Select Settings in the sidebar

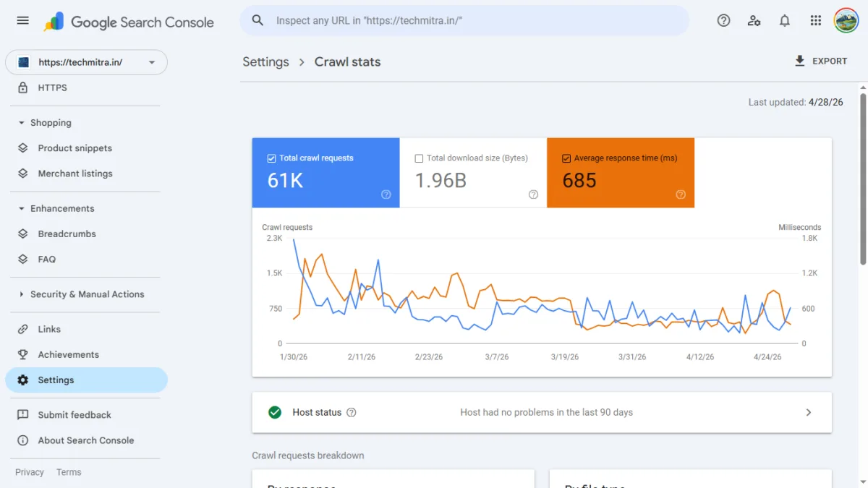(x=86, y=380)
